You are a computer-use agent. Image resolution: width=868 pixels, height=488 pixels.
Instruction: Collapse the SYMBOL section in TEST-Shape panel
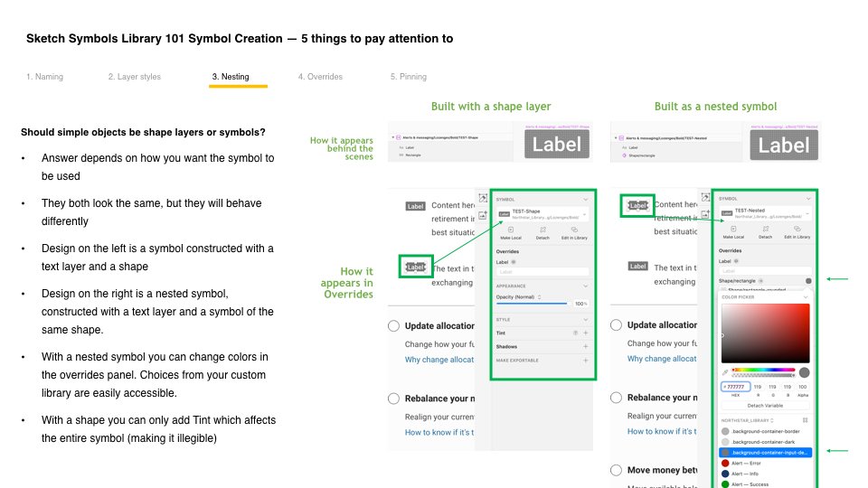tap(585, 199)
